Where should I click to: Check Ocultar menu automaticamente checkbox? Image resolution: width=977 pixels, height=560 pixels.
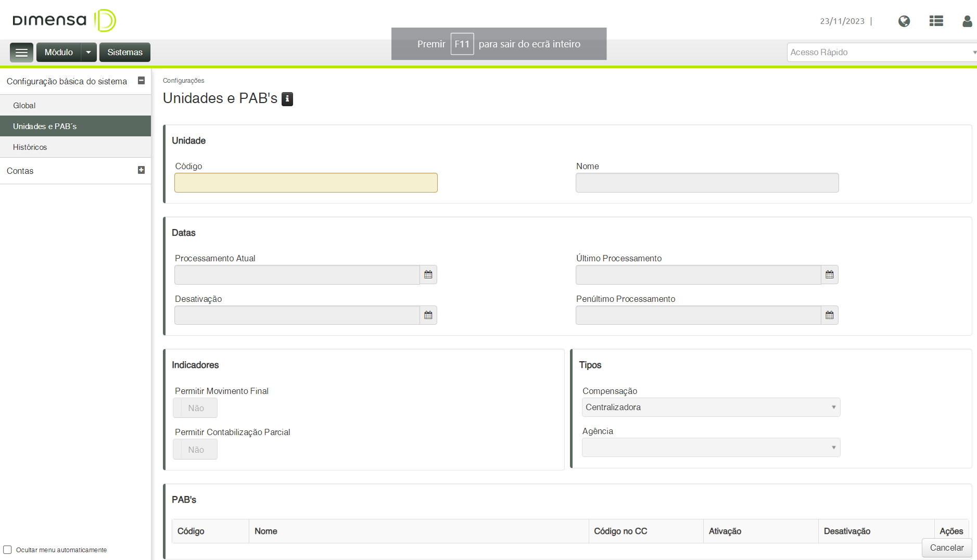pos(8,550)
